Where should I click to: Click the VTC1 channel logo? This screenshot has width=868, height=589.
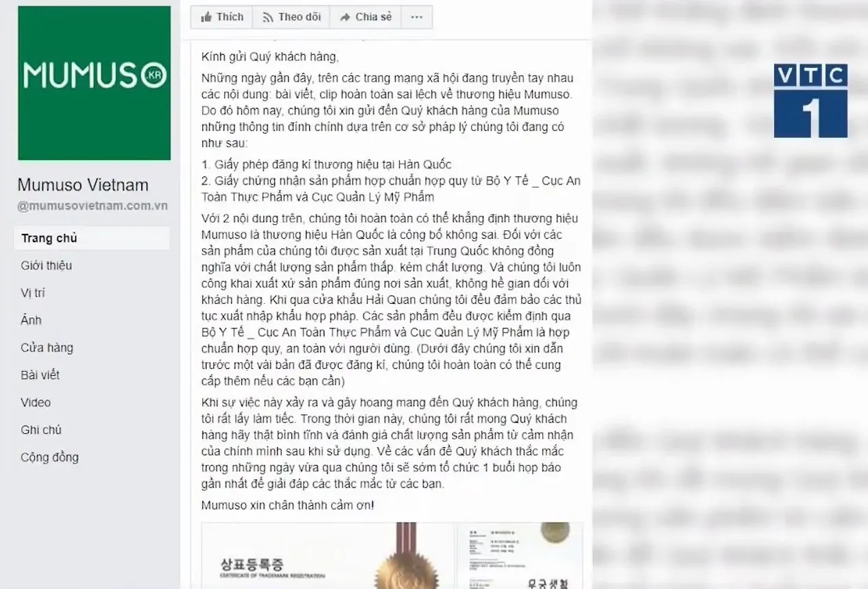click(x=810, y=101)
